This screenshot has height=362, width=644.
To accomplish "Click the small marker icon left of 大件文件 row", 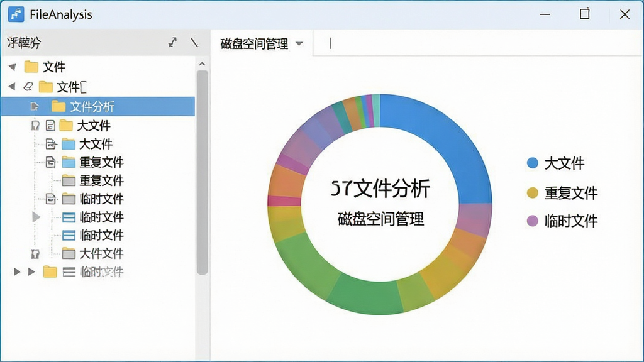I will [35, 254].
